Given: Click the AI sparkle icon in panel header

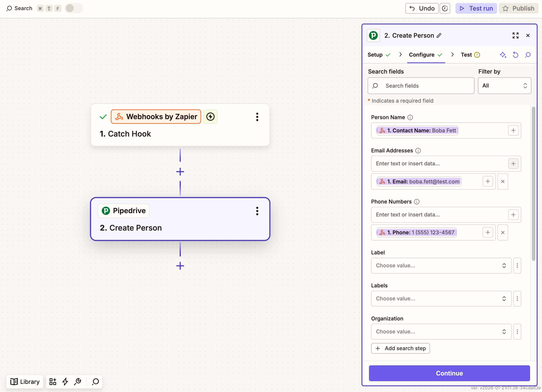Looking at the screenshot, I should [503, 55].
